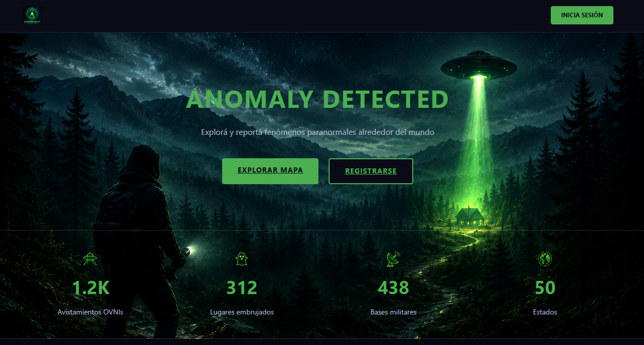Click the Anomaly logo in header
This screenshot has width=644, height=345.
32,15
